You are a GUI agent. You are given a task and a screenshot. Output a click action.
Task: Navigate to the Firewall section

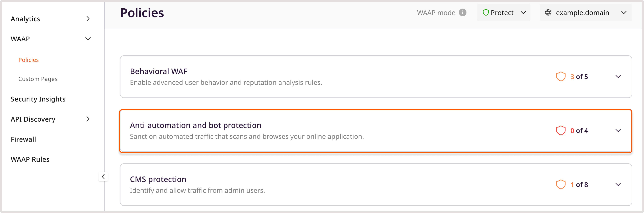pyautogui.click(x=23, y=139)
